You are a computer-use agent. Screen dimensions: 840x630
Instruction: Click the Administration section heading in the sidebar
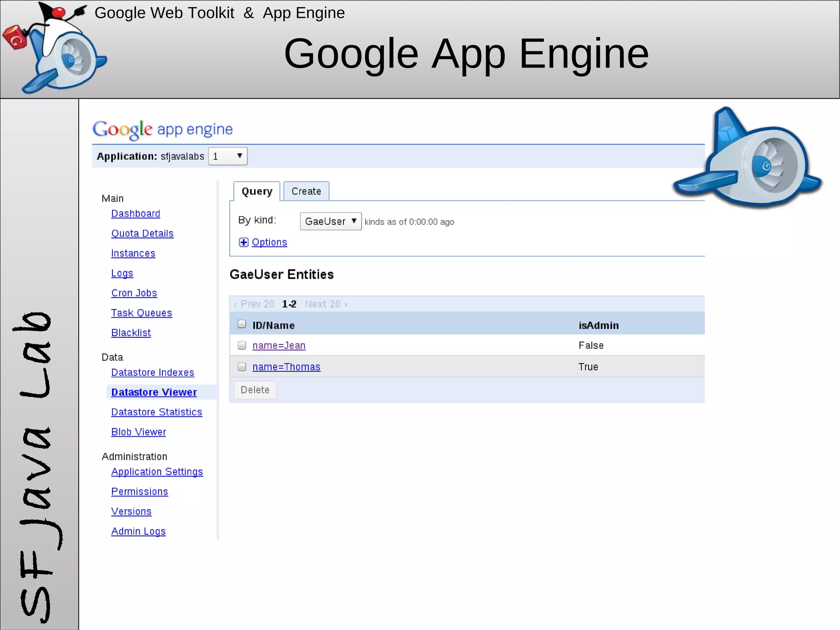click(x=135, y=457)
